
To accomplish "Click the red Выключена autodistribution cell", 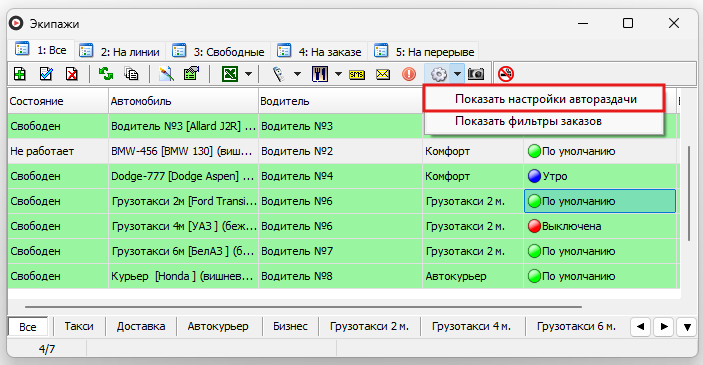I will (600, 226).
